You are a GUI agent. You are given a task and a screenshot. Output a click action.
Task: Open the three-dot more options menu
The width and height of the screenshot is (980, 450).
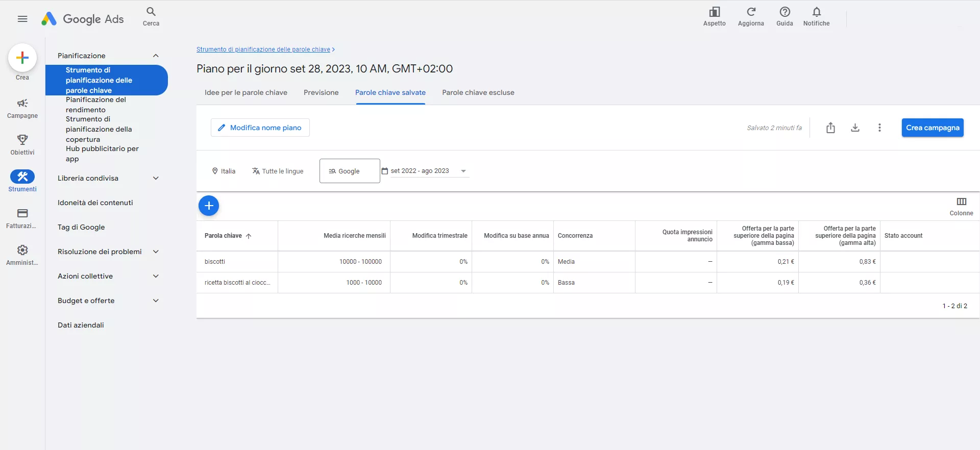coord(879,128)
